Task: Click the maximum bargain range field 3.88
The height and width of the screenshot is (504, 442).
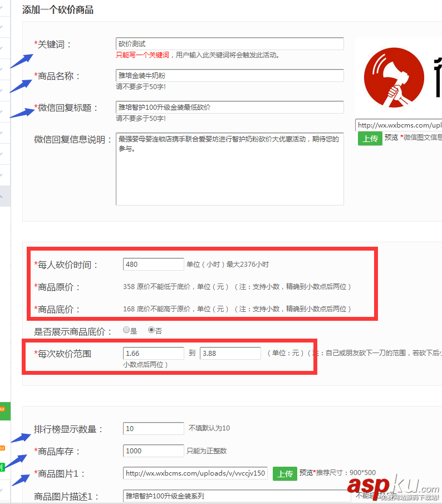Action: point(230,353)
